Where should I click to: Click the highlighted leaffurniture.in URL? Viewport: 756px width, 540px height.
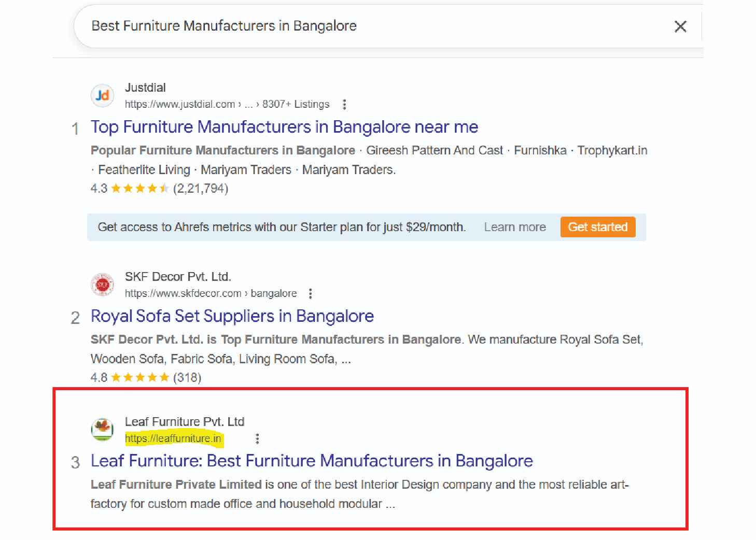click(173, 438)
